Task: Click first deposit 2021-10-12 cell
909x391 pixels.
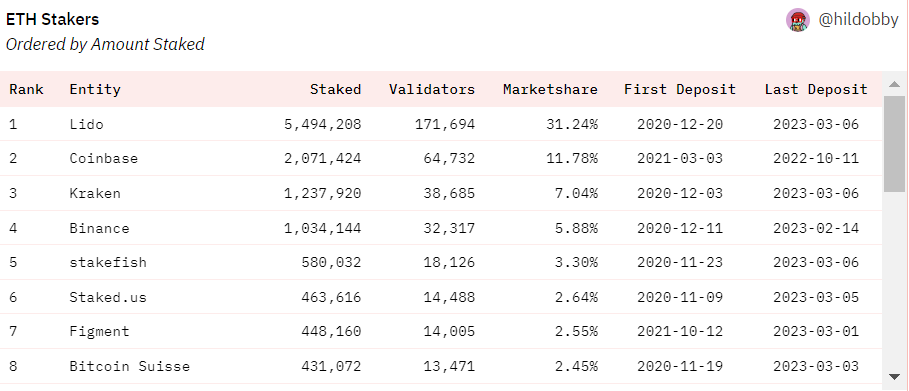Action: 680,331
